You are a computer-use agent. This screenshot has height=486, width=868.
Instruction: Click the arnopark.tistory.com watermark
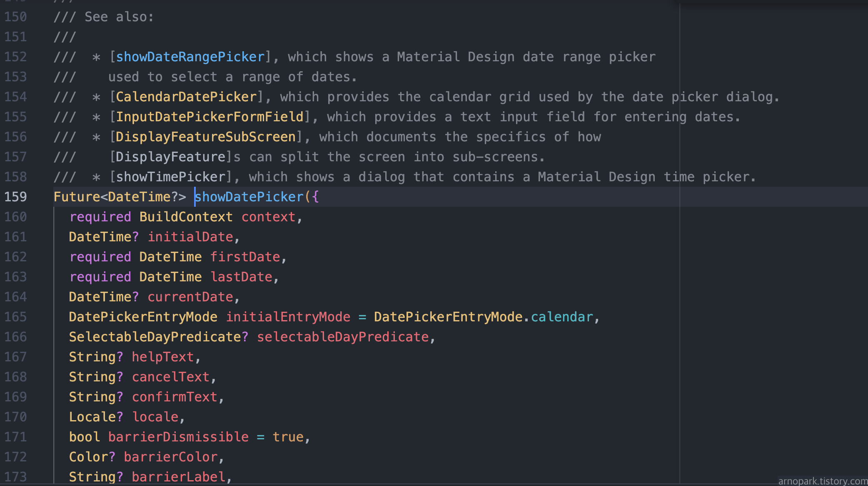(822, 481)
